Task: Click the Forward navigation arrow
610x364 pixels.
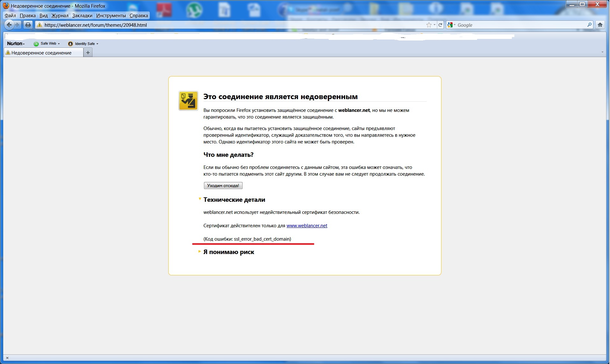Action: pyautogui.click(x=17, y=25)
